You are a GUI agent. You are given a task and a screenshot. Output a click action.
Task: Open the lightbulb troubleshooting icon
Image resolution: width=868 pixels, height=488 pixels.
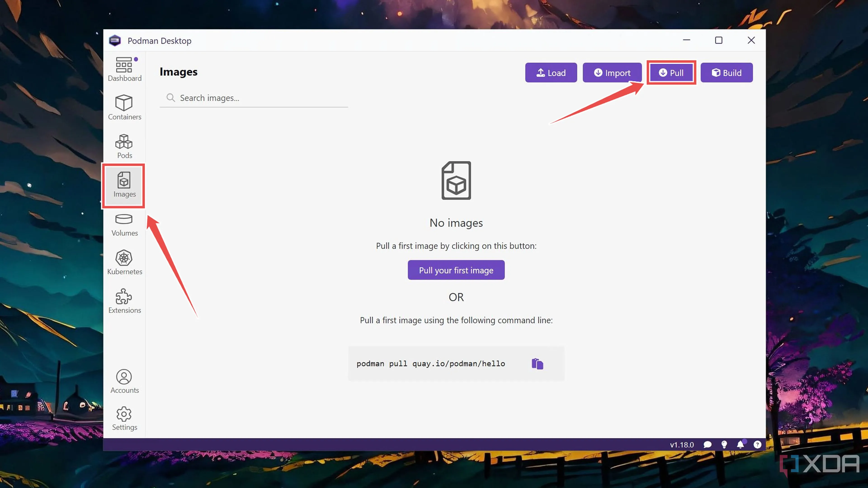coord(724,445)
